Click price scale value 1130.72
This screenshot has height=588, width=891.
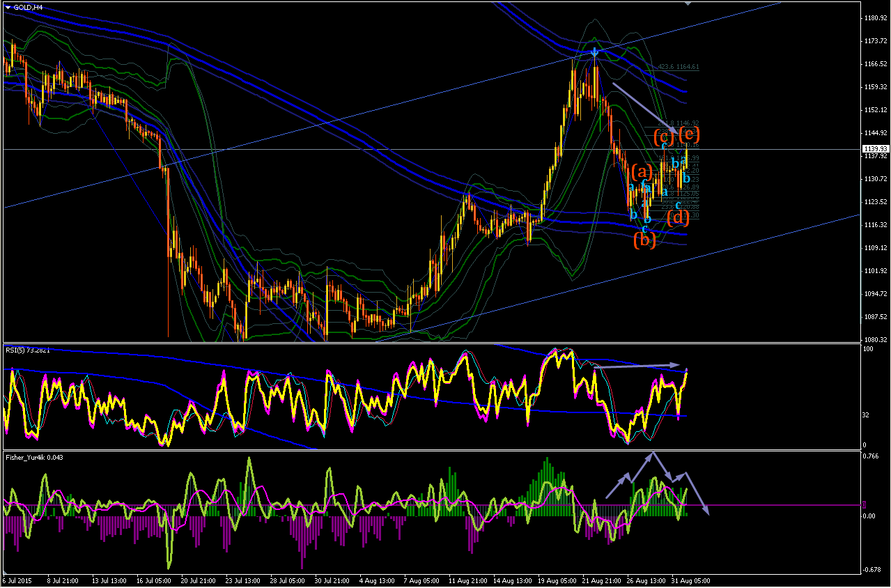pyautogui.click(x=874, y=179)
